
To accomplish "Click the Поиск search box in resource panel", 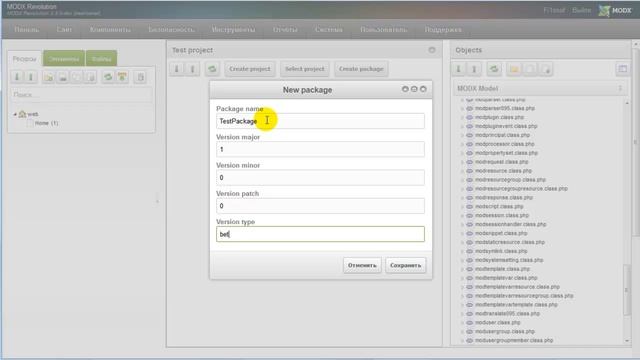I will [81, 95].
